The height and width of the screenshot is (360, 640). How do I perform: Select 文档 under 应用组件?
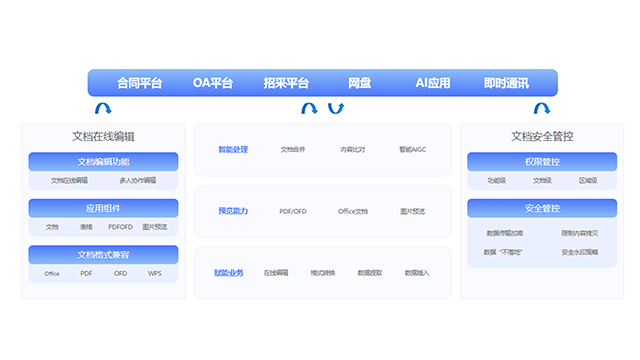[x=52, y=227]
